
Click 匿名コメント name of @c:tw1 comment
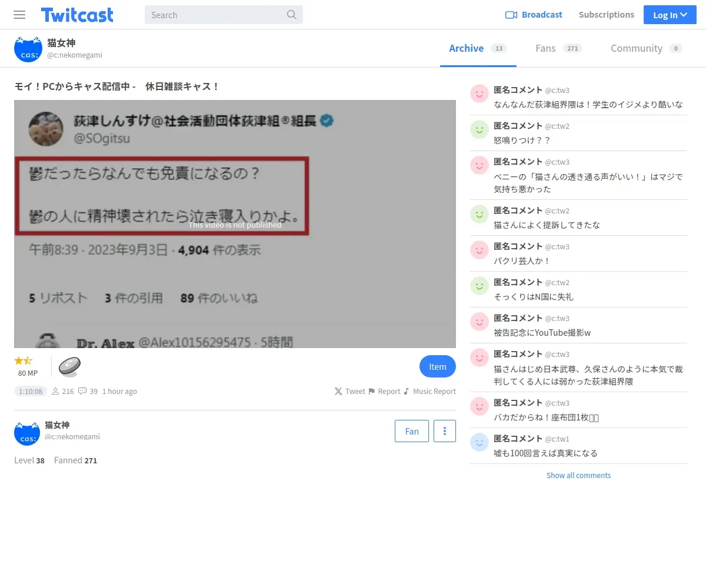518,438
